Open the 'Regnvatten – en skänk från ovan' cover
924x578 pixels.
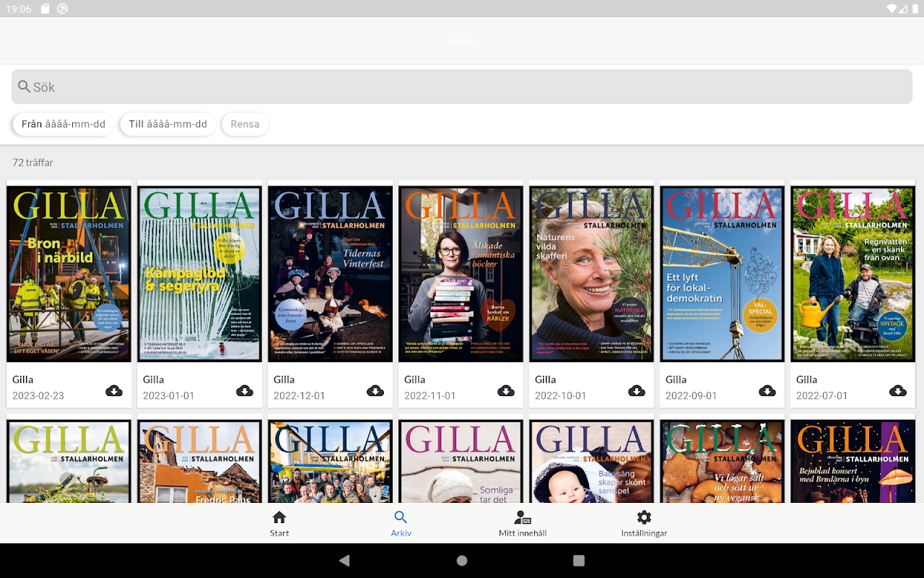pyautogui.click(x=853, y=274)
